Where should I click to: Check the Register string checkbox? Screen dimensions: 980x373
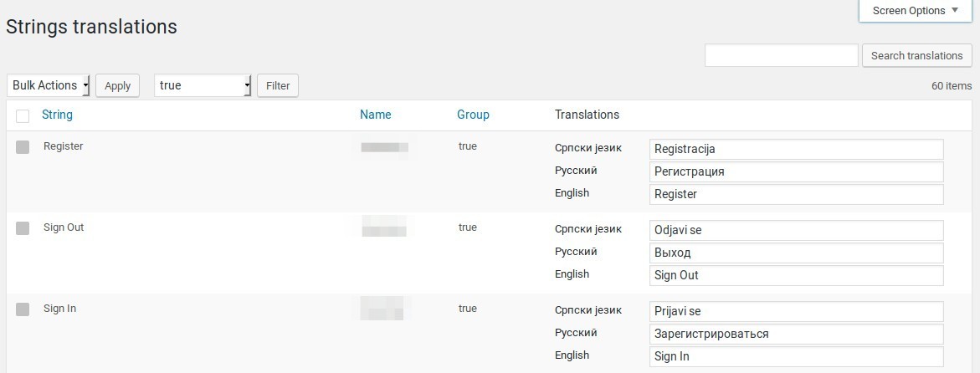(23, 147)
